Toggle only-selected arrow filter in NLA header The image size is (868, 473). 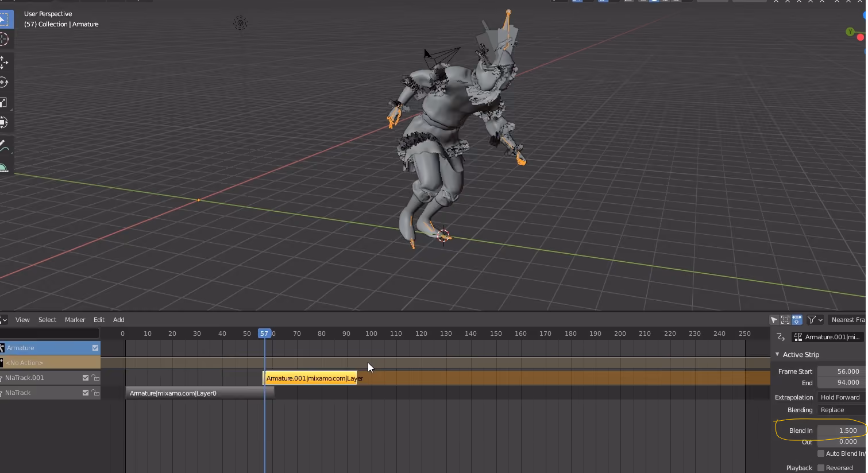[774, 320]
